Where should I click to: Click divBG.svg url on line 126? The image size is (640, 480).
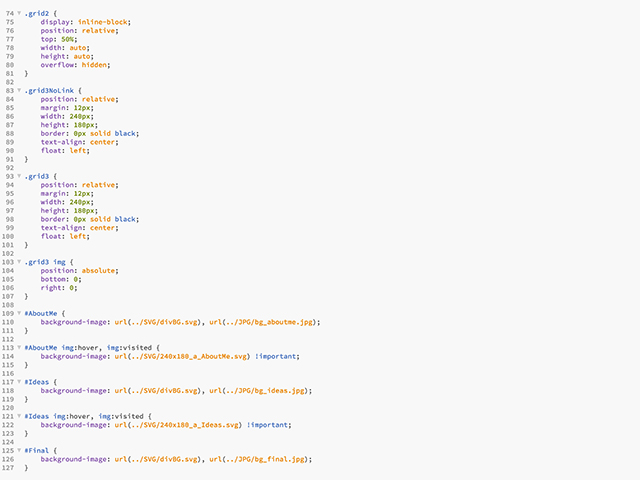point(158,459)
